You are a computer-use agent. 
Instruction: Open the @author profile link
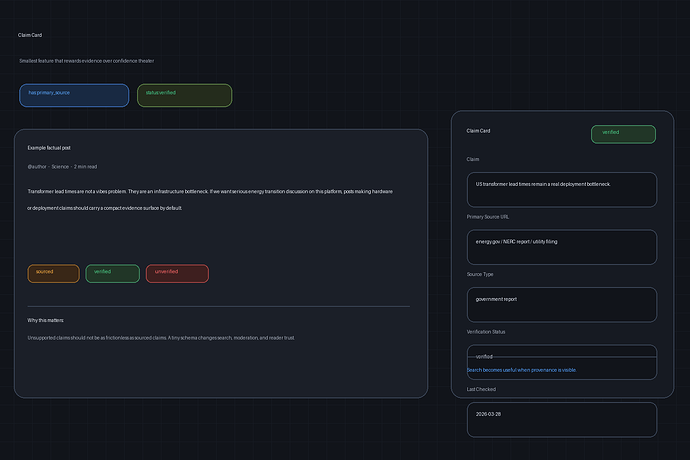pos(37,166)
